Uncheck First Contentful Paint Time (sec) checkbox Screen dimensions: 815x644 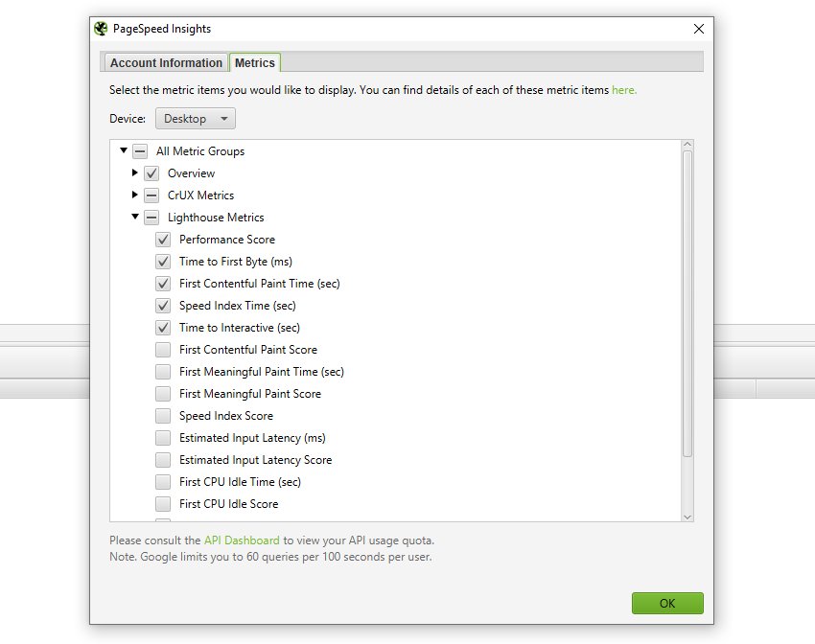[x=163, y=284]
